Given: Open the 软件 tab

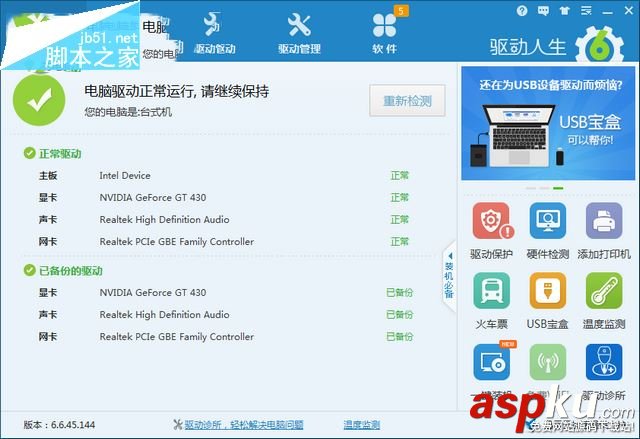Looking at the screenshot, I should tap(384, 33).
